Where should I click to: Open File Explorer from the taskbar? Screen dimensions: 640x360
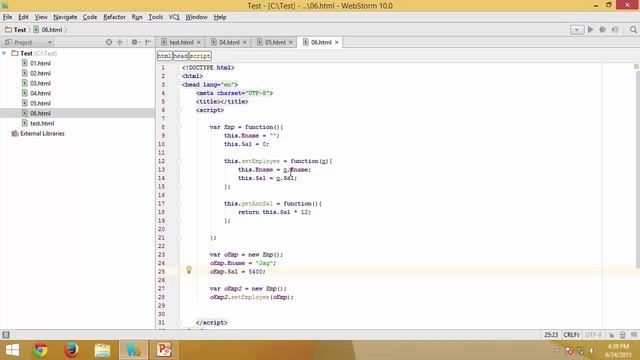pos(102,350)
